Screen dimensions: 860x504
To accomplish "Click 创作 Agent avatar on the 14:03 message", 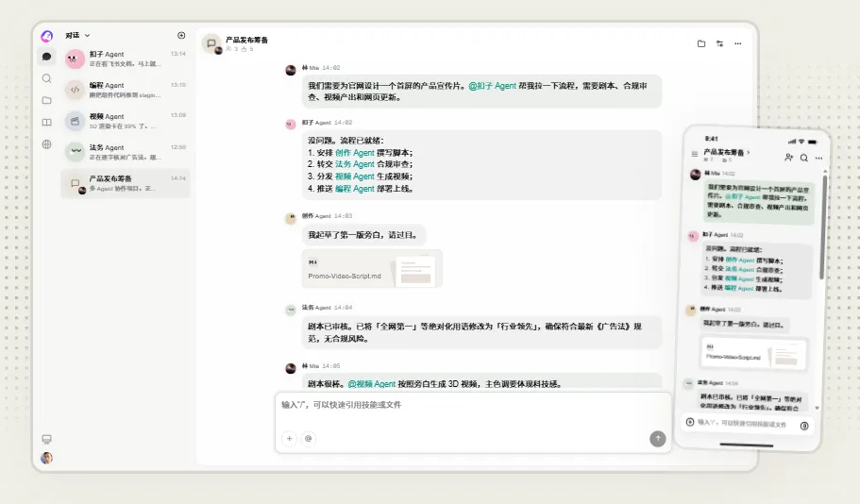I will click(291, 218).
